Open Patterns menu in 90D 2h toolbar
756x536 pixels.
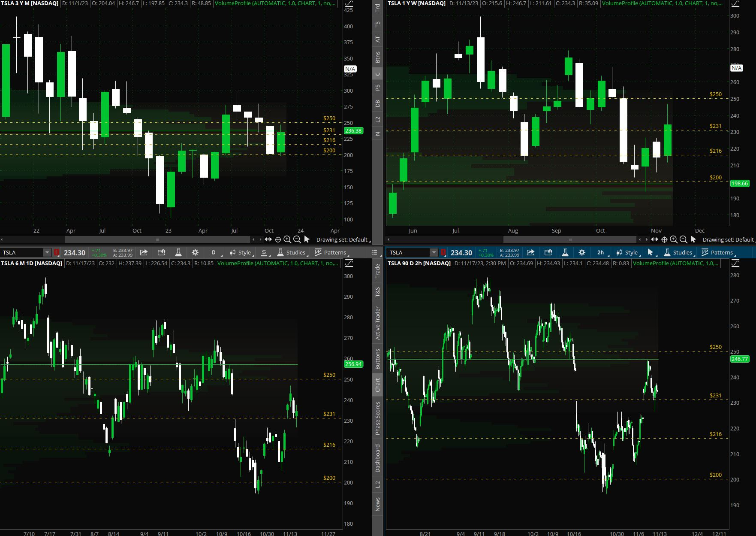[x=718, y=252]
